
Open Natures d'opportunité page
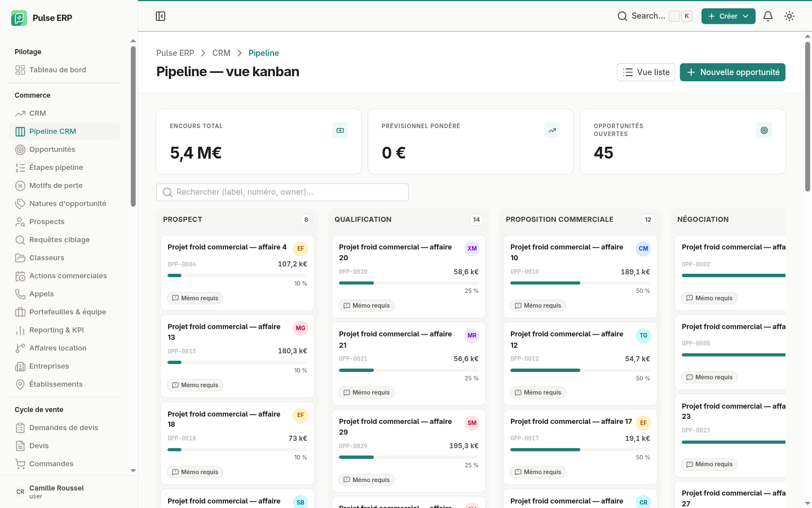click(64, 204)
